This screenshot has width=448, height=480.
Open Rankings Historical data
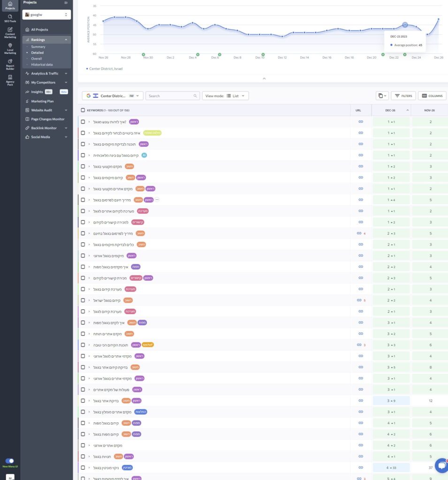(42, 65)
